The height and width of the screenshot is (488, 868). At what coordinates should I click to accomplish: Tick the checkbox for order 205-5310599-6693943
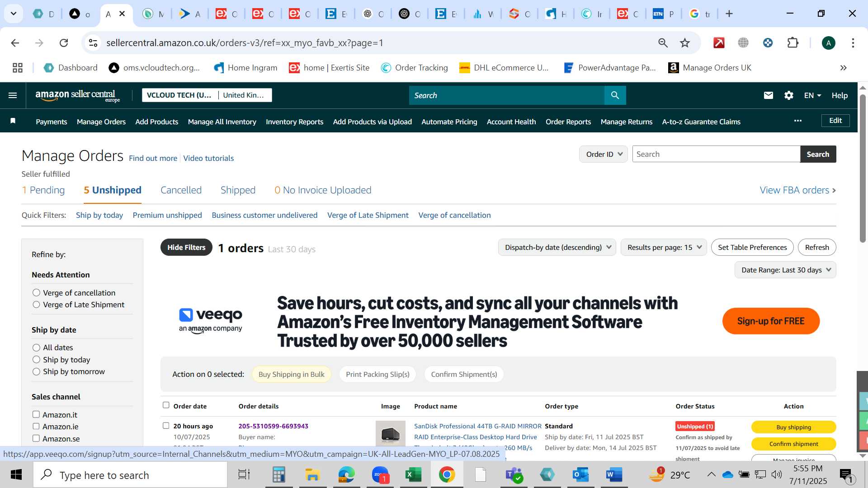pos(166,426)
